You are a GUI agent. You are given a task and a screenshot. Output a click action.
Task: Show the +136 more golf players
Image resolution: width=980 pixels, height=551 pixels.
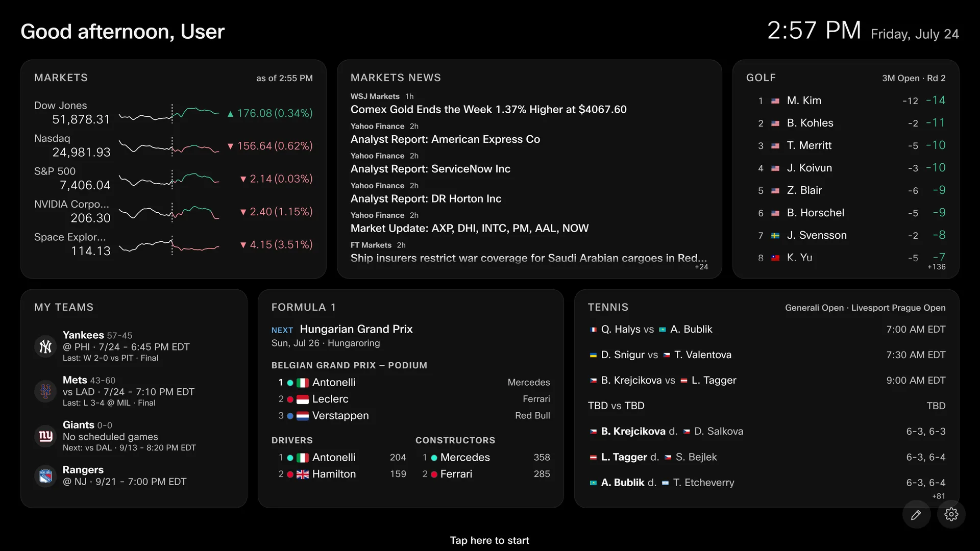pyautogui.click(x=936, y=267)
